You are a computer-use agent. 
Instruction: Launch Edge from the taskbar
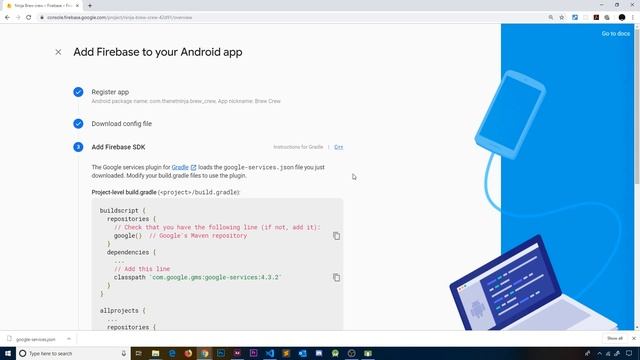[172, 353]
